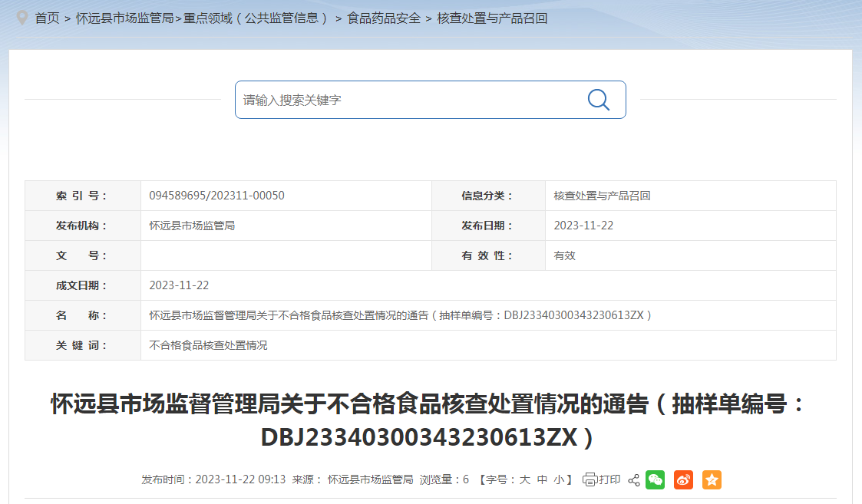Open 重点领域（公共监管信息） breadcrumb link

tap(256, 18)
